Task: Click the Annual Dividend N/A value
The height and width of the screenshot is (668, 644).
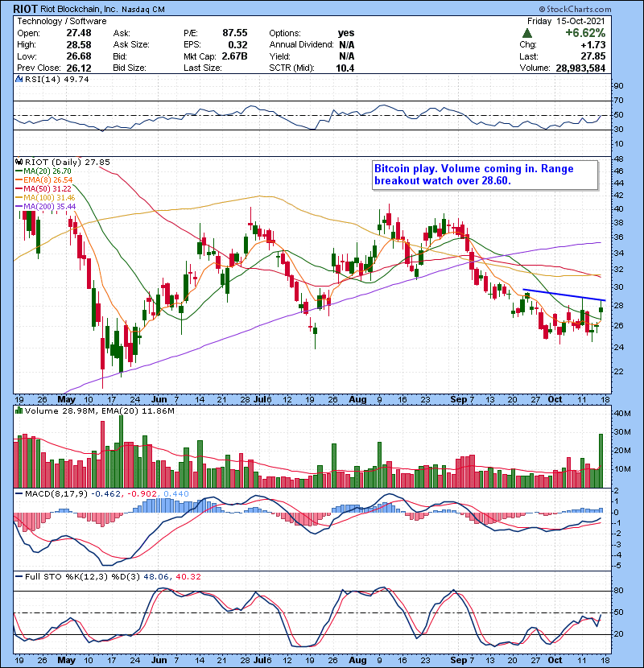Action: (346, 44)
